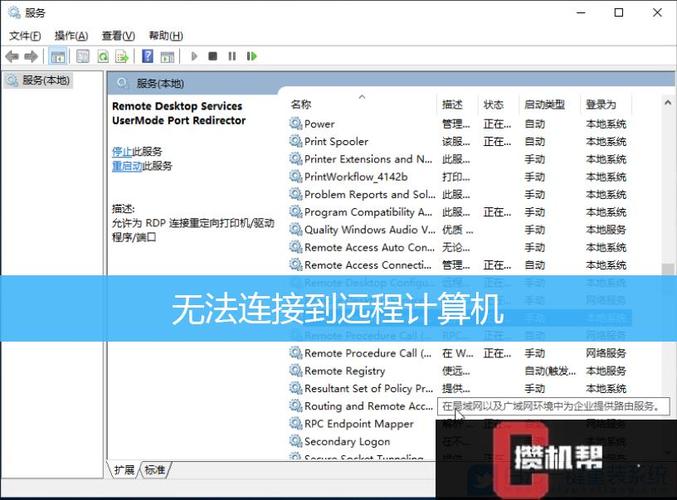Sort by the 启动类型 column header
This screenshot has width=677, height=500.
544,104
